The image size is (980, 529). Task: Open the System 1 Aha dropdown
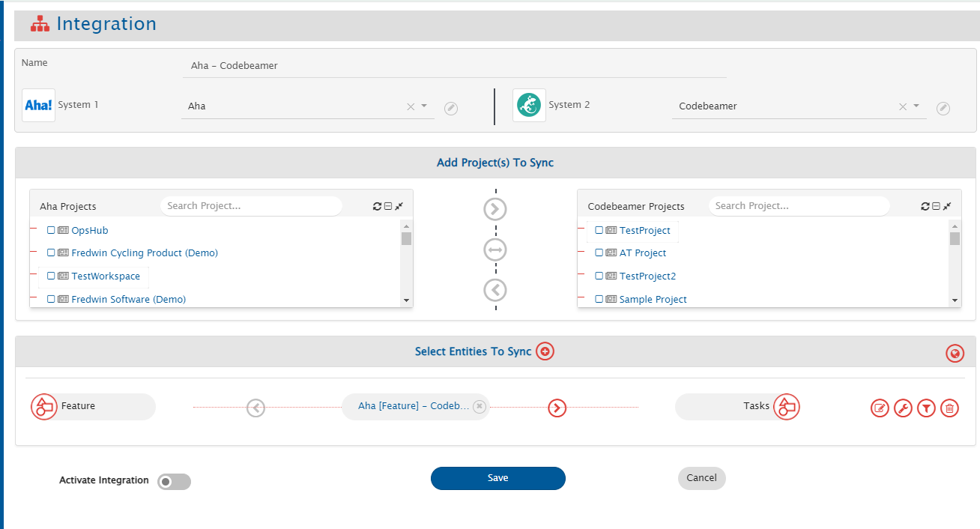tap(424, 106)
